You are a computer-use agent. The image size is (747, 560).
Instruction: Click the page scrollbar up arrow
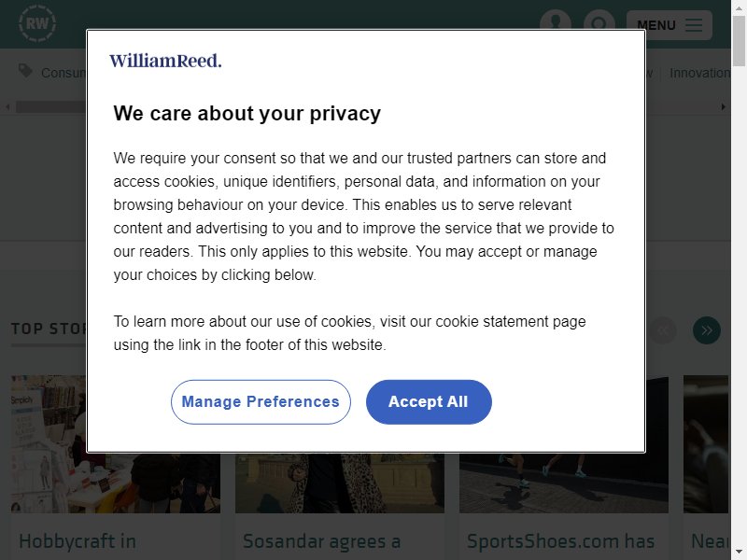(x=739, y=7)
